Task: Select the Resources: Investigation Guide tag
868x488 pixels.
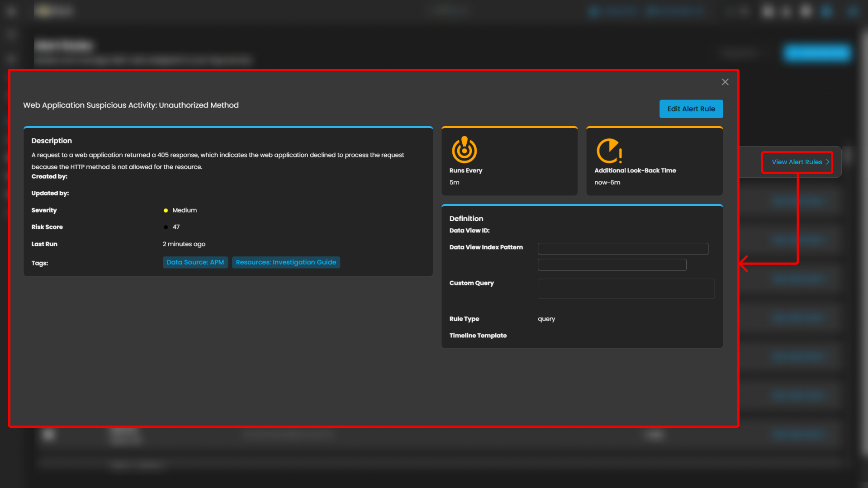Action: [x=285, y=262]
